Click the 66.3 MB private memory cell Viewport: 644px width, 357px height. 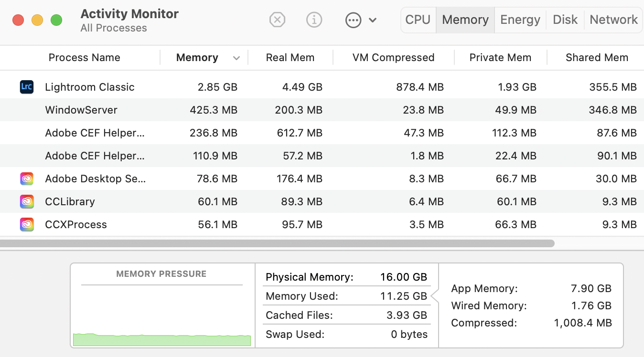(516, 224)
